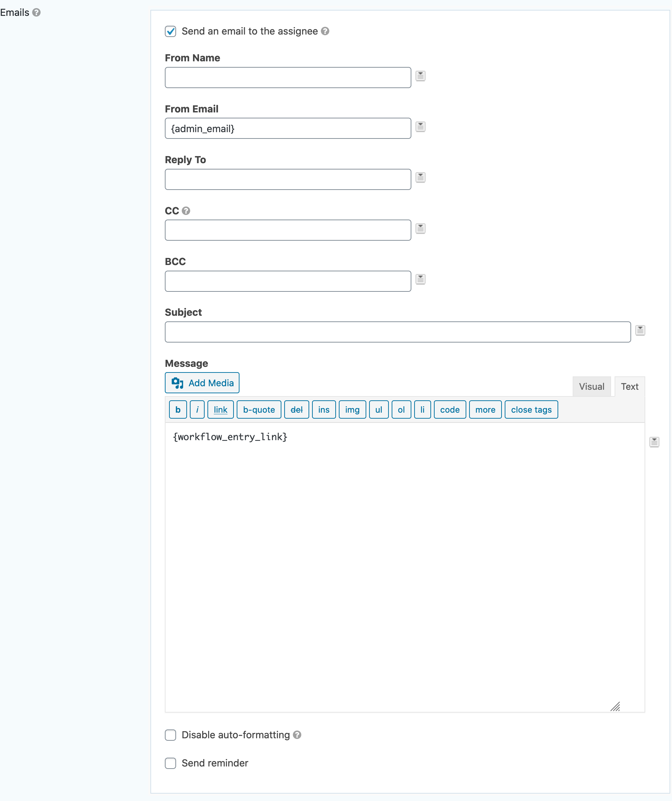Uncheck Send an email to the assignee
Image resolution: width=672 pixels, height=801 pixels.
point(170,31)
